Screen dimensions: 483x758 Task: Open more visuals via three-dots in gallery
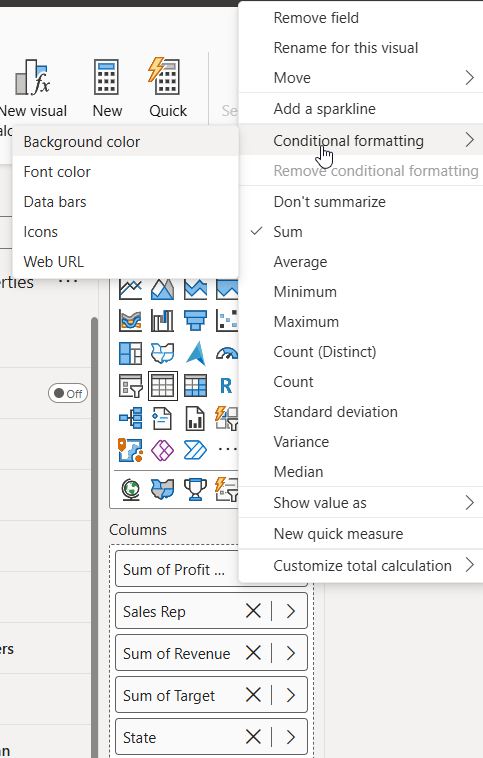[x=227, y=449]
